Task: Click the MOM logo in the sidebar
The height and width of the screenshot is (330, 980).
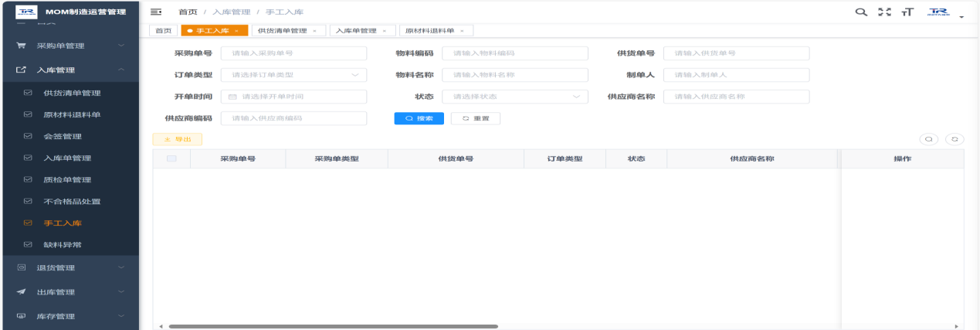Action: click(25, 12)
